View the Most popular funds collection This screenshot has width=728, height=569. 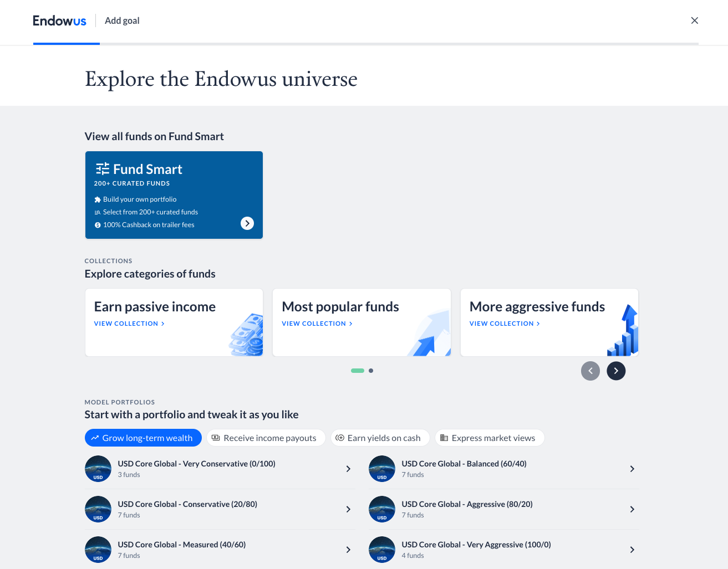(x=317, y=324)
